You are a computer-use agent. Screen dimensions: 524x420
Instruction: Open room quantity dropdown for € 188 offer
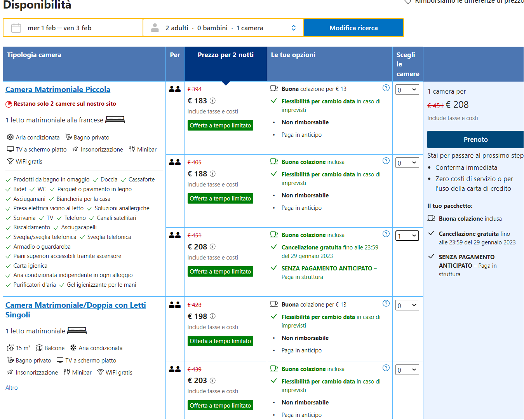pos(407,163)
